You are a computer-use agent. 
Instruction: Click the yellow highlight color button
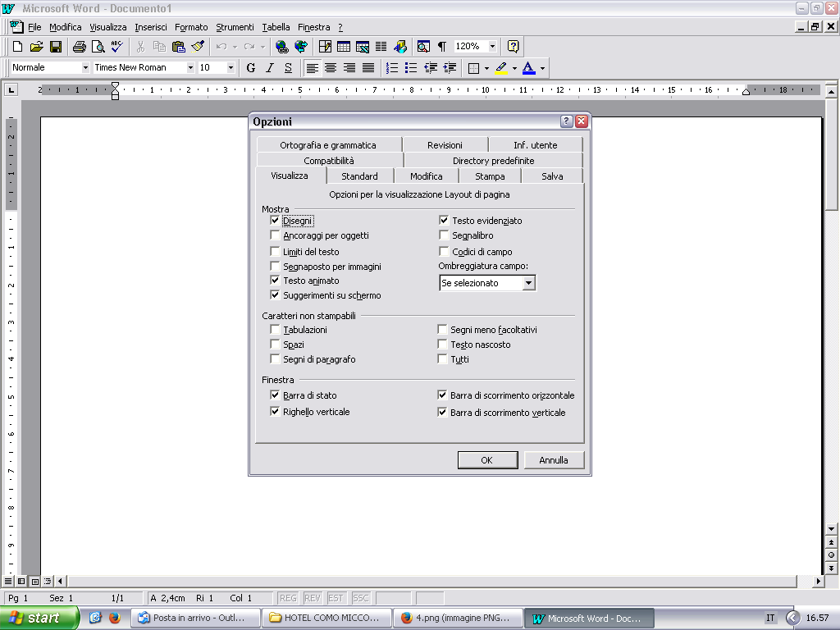(501, 68)
